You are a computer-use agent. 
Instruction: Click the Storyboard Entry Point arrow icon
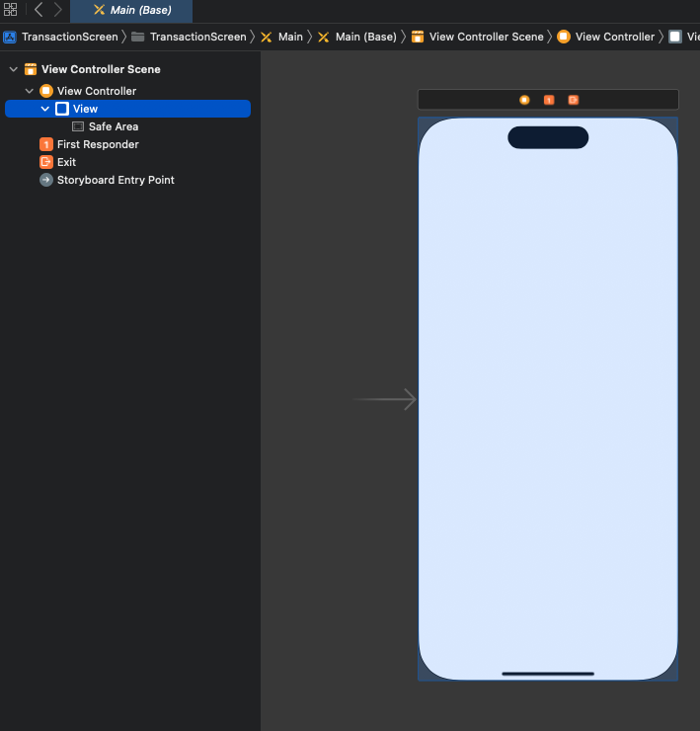46,180
